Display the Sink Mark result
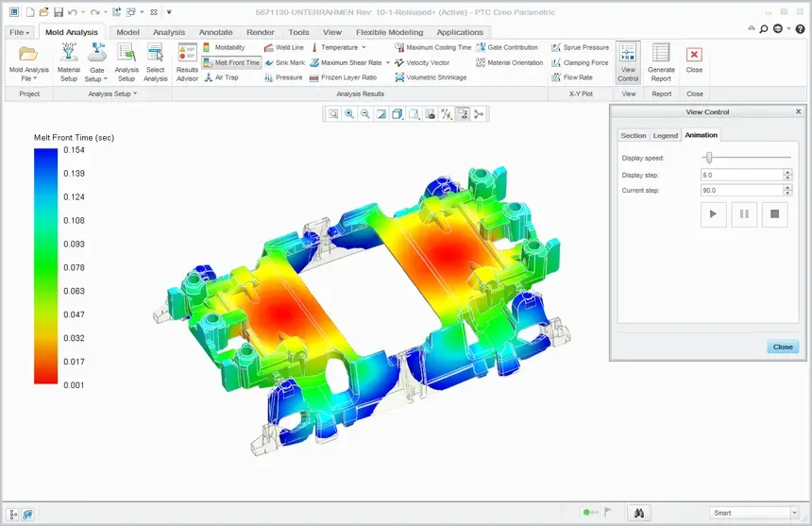Viewport: 812px width, 526px height. (284, 62)
